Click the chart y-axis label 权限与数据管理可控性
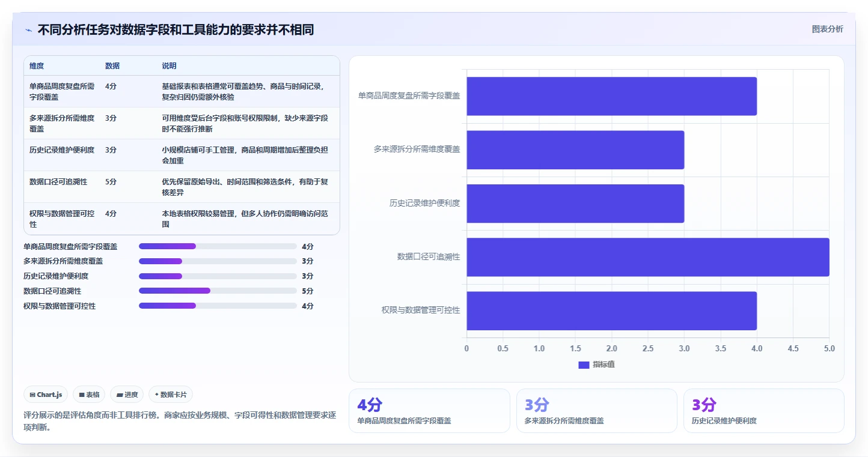The width and height of the screenshot is (868, 457). click(x=421, y=310)
